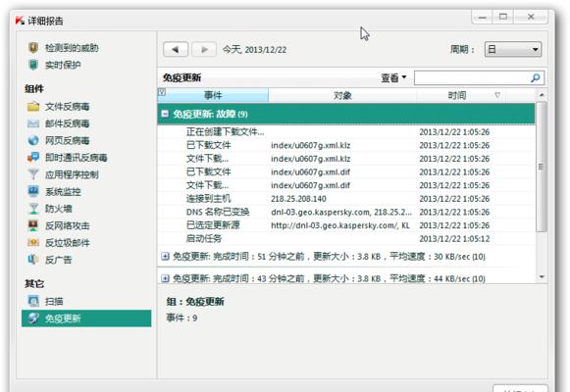Image resolution: width=570 pixels, height=392 pixels.
Task: Select the 启动任务 event row
Action: click(x=346, y=239)
